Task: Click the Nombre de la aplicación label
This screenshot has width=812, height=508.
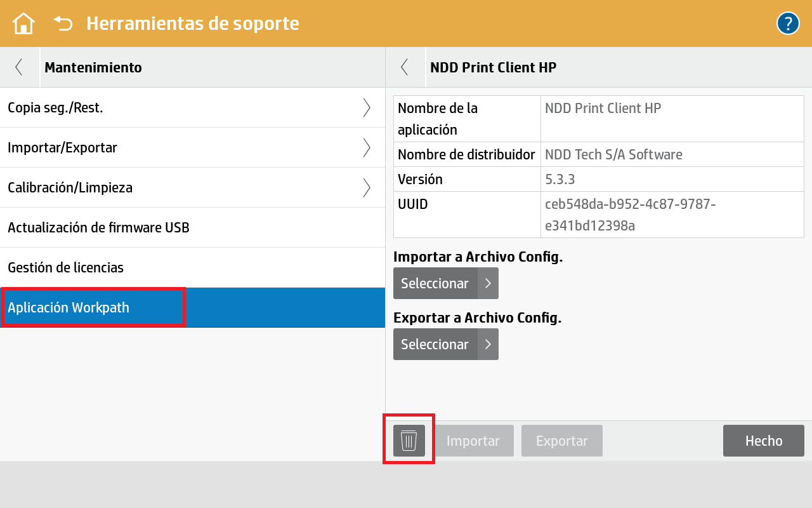Action: tap(438, 119)
